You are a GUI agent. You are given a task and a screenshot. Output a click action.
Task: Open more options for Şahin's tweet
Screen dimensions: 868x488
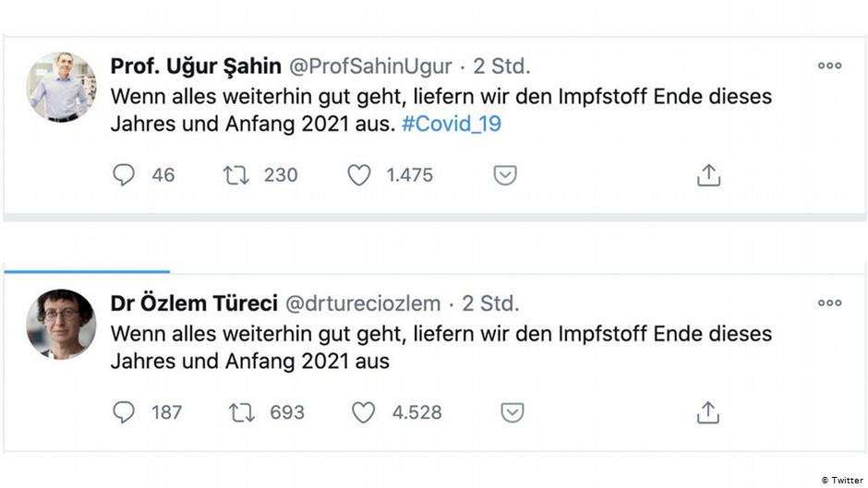(x=830, y=65)
